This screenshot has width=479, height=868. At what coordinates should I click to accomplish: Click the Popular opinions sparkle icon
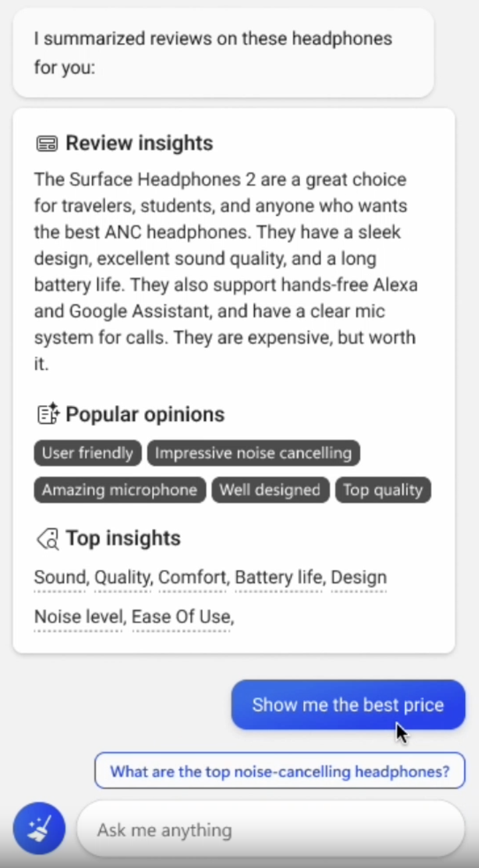(x=48, y=414)
